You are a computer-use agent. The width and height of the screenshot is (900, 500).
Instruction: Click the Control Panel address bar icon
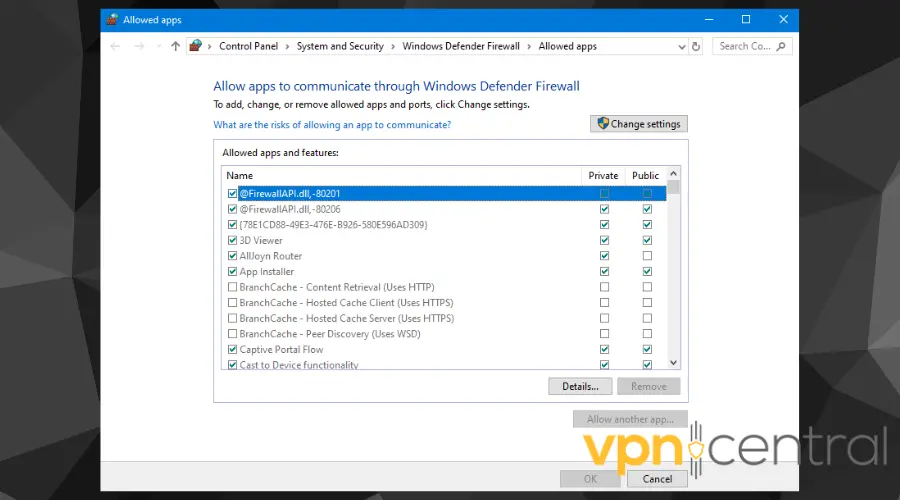click(x=196, y=46)
